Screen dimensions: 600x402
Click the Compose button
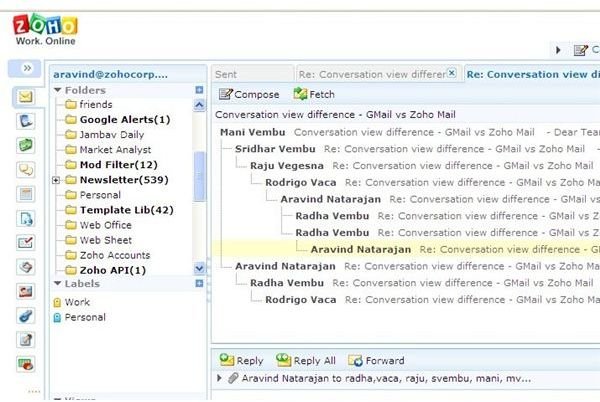click(x=249, y=94)
